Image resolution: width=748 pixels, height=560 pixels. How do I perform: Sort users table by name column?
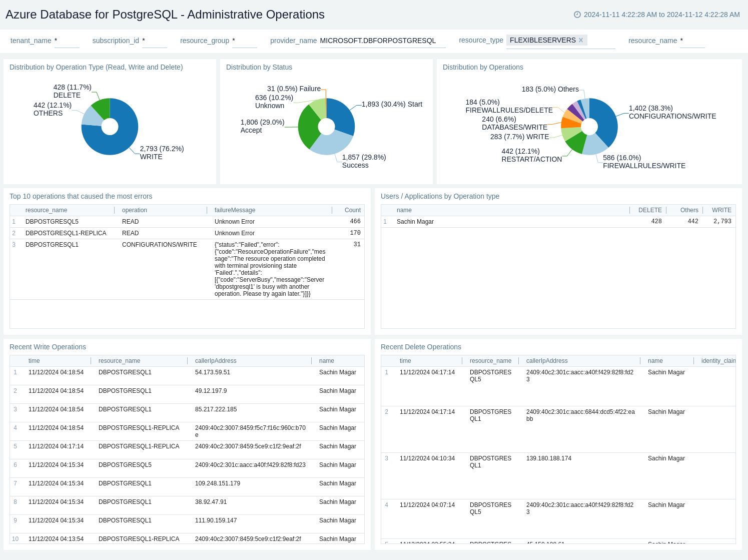pyautogui.click(x=404, y=210)
